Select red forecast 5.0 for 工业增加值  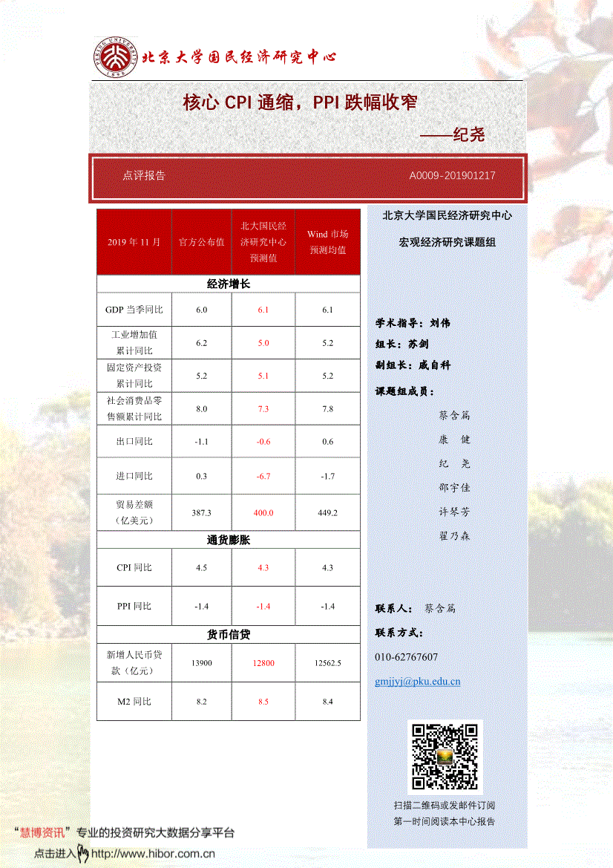[263, 343]
